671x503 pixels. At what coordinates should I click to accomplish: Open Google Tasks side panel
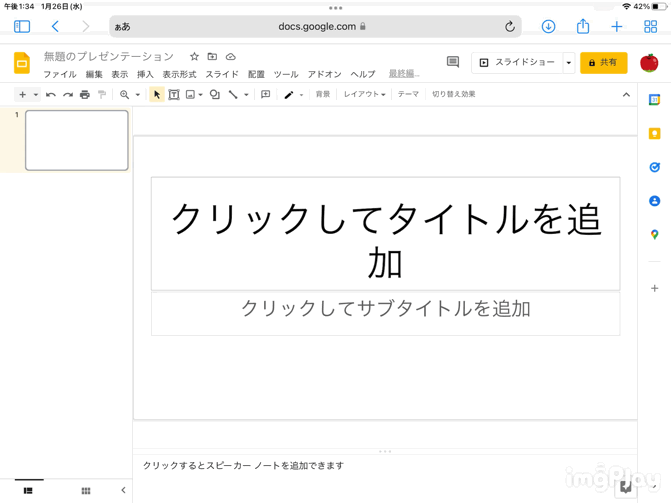click(x=654, y=167)
